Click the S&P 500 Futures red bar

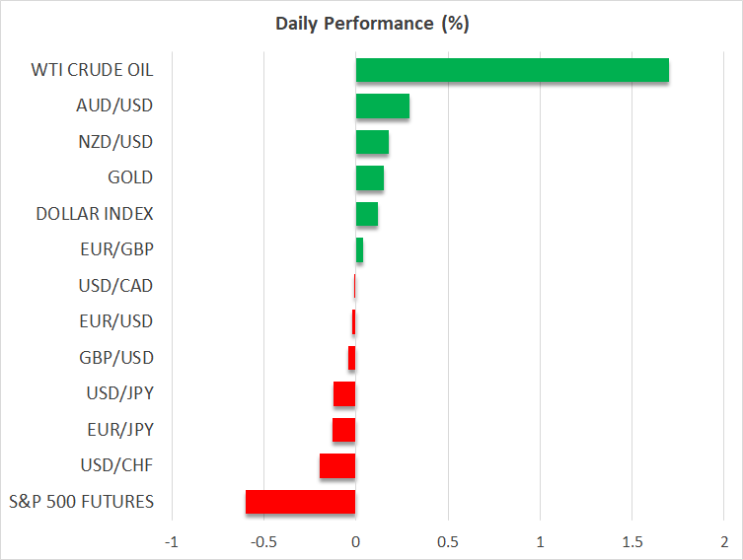pos(300,502)
